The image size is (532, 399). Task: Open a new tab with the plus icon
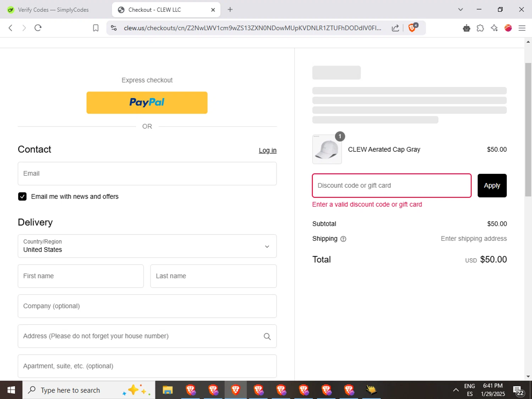pyautogui.click(x=230, y=10)
